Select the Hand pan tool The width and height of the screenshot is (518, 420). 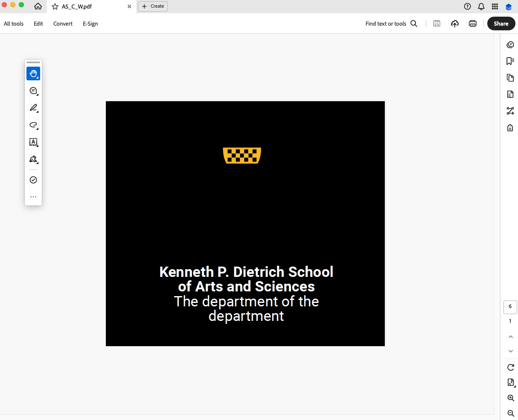[x=33, y=73]
